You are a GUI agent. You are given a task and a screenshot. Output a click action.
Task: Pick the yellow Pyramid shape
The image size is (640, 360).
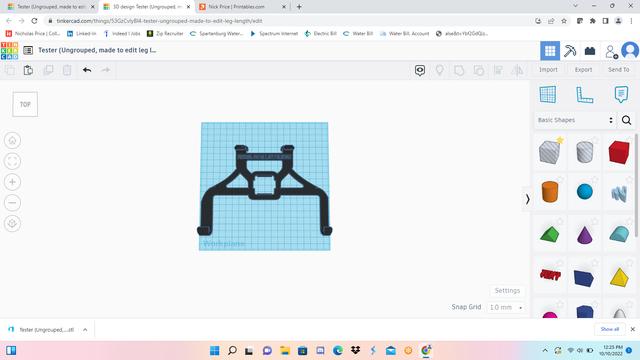tap(619, 278)
